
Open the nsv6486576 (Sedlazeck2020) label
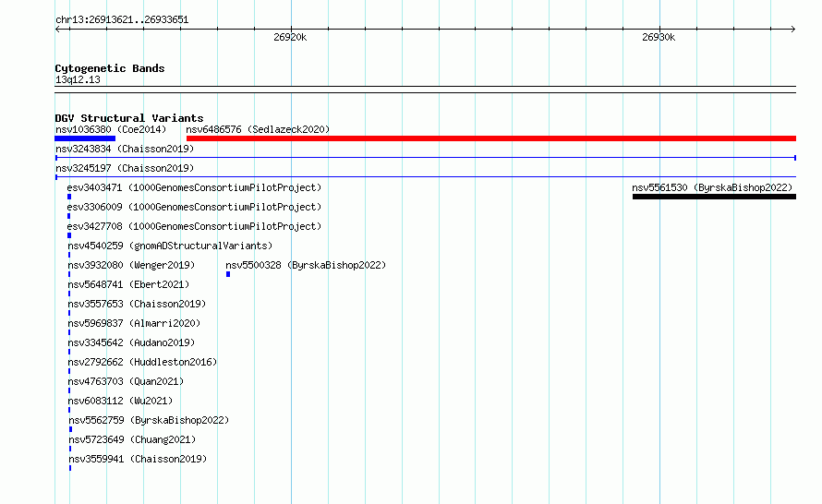pyautogui.click(x=258, y=129)
